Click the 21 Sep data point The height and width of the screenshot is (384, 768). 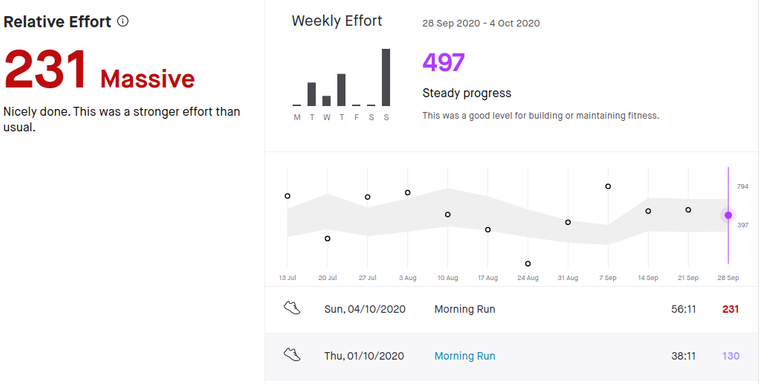pyautogui.click(x=688, y=210)
